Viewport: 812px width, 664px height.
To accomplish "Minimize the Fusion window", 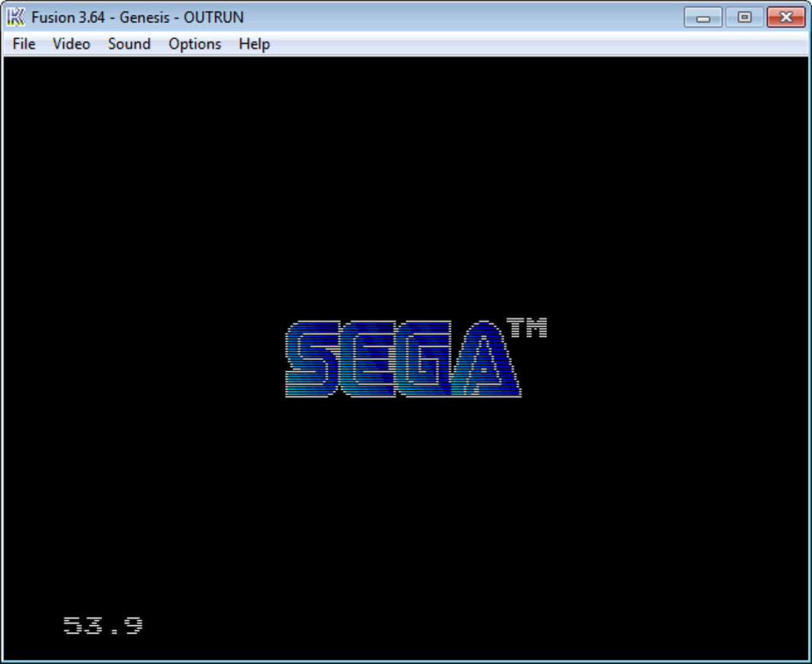I will click(703, 17).
